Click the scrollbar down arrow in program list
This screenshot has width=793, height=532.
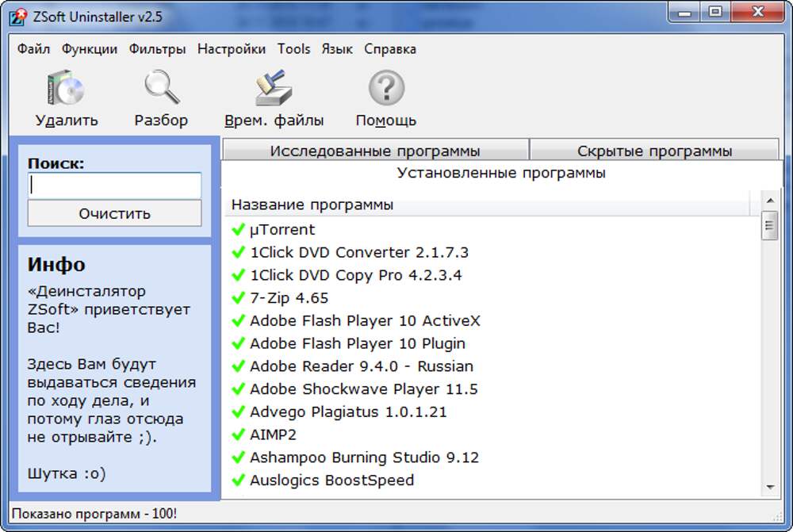[x=769, y=487]
